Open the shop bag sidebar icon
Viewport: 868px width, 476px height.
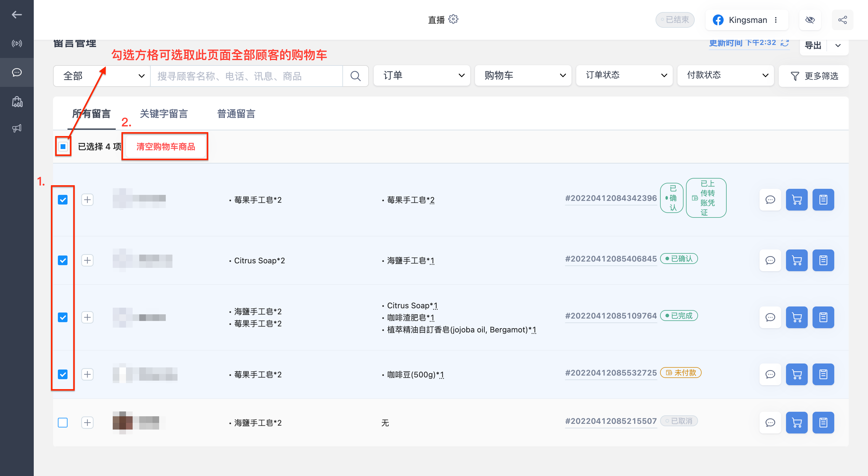tap(17, 102)
